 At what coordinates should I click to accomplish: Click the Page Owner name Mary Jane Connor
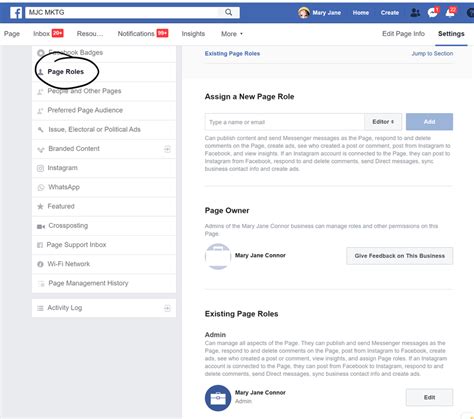(260, 255)
